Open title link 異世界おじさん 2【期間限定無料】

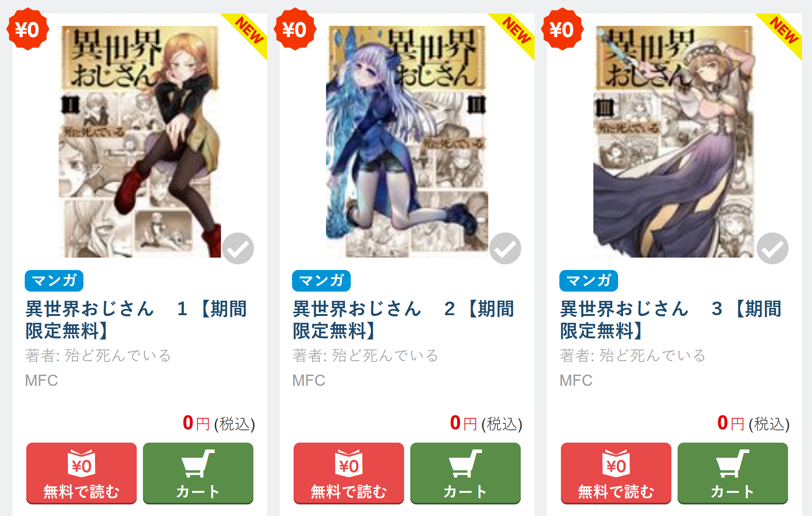[x=404, y=320]
